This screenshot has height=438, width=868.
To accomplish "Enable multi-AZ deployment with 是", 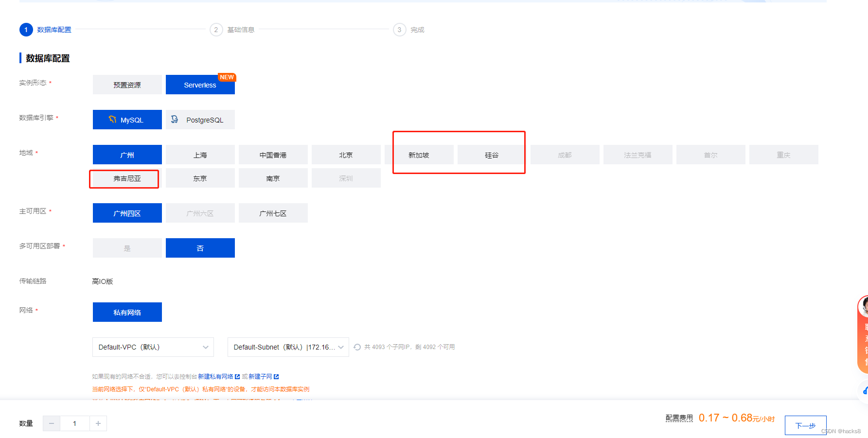I will [127, 248].
